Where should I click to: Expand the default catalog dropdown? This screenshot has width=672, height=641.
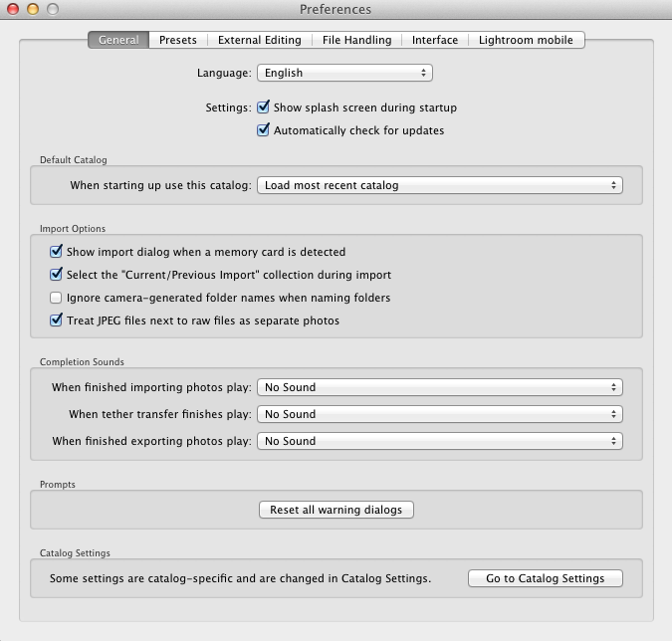pos(439,185)
